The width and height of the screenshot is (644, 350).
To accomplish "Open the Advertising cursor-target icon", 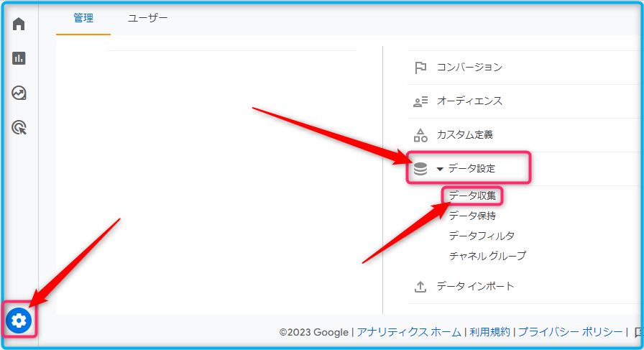I will (19, 128).
